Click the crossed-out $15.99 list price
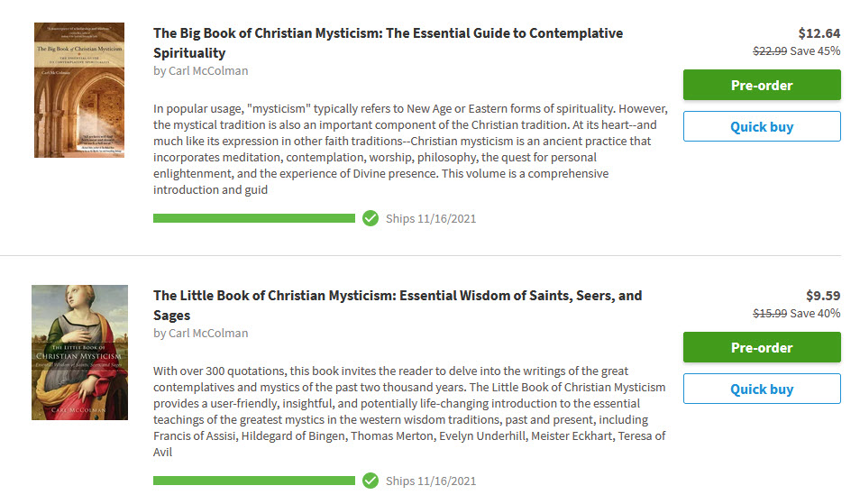This screenshot has height=504, width=860. [x=770, y=313]
